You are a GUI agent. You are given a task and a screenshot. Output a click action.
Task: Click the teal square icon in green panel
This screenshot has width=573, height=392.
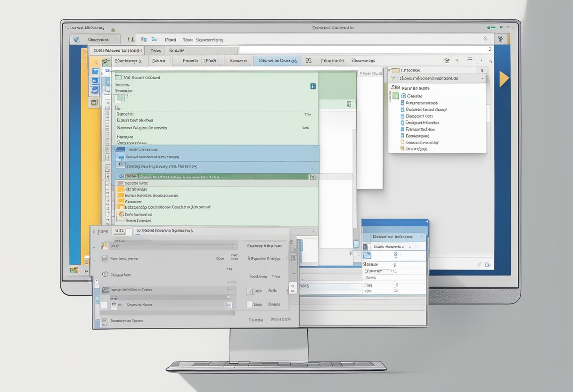coord(313,86)
